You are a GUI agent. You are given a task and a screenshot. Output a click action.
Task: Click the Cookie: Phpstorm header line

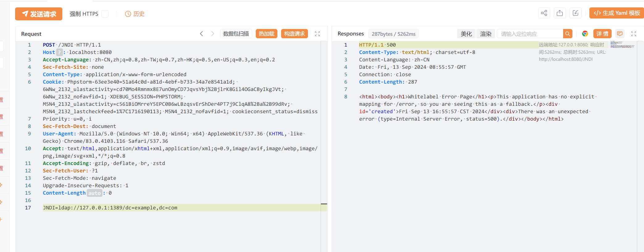pos(139,82)
